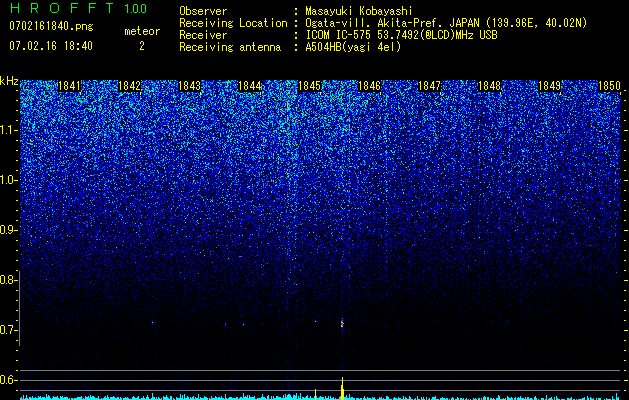
Task: Click the bright red meteor echo on spectrogram
Action: [342, 324]
